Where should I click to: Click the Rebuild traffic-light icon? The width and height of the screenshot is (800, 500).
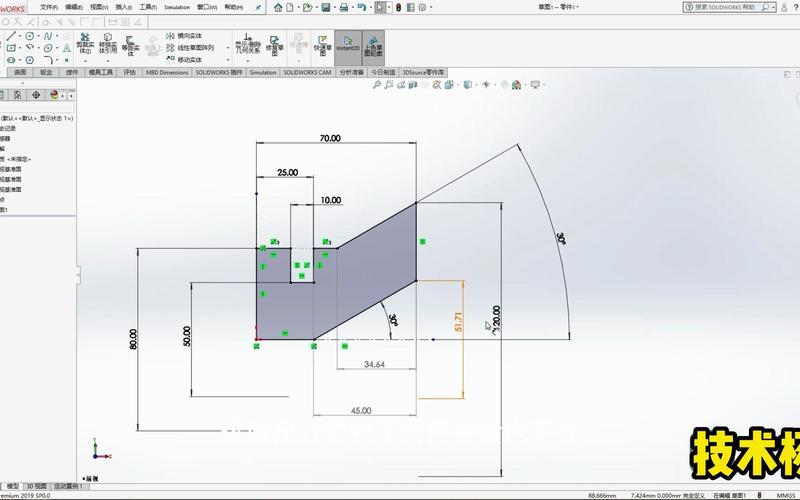pyautogui.click(x=398, y=7)
